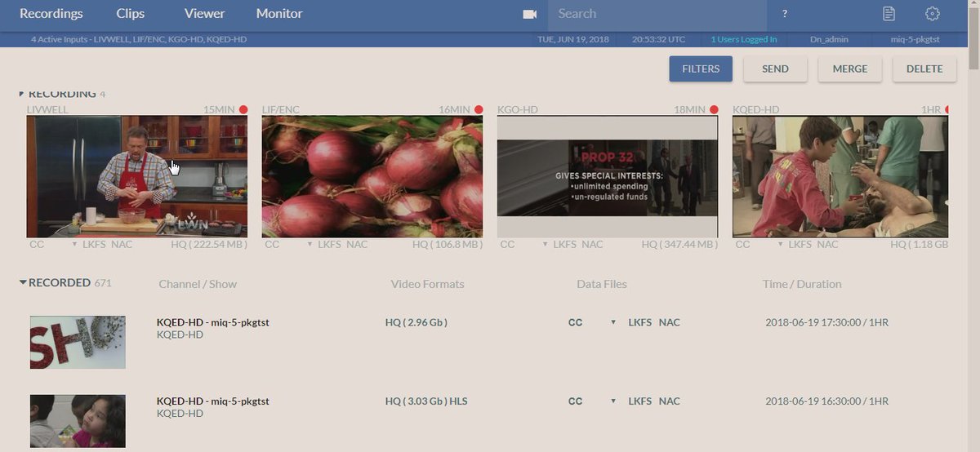Click '2018-06-19 17:30:00 / 1HR' time entry
This screenshot has width=980, height=452.
point(827,322)
